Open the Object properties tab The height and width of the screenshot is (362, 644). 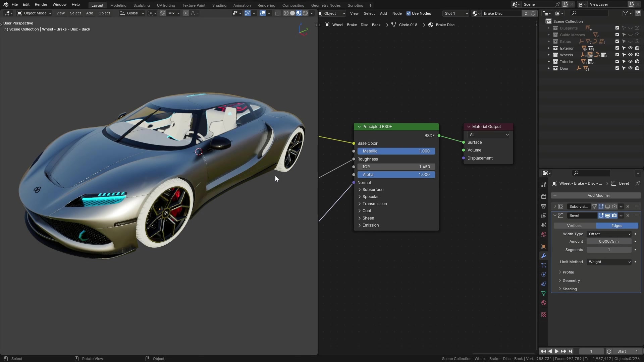[x=544, y=246]
